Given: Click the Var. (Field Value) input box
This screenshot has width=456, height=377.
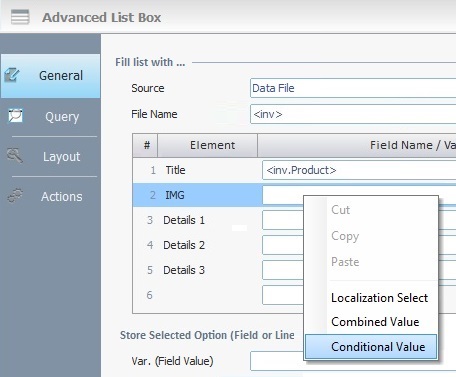Looking at the screenshot, I should [277, 361].
